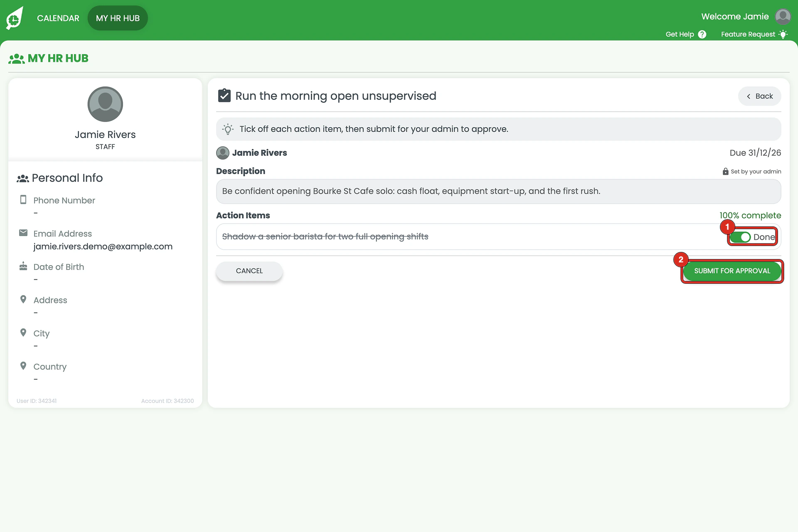Click the user avatar beside Welcome Jamie
Screen dimensions: 798x532
point(783,17)
